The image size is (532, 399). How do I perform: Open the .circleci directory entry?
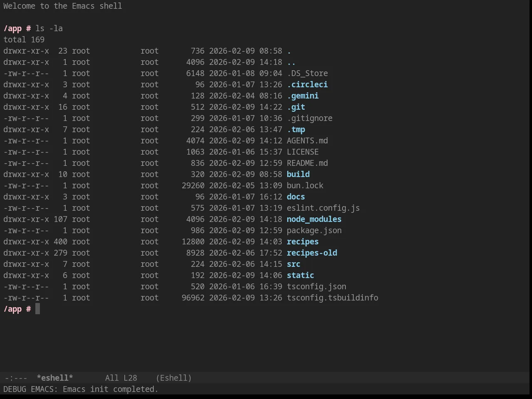coord(307,84)
